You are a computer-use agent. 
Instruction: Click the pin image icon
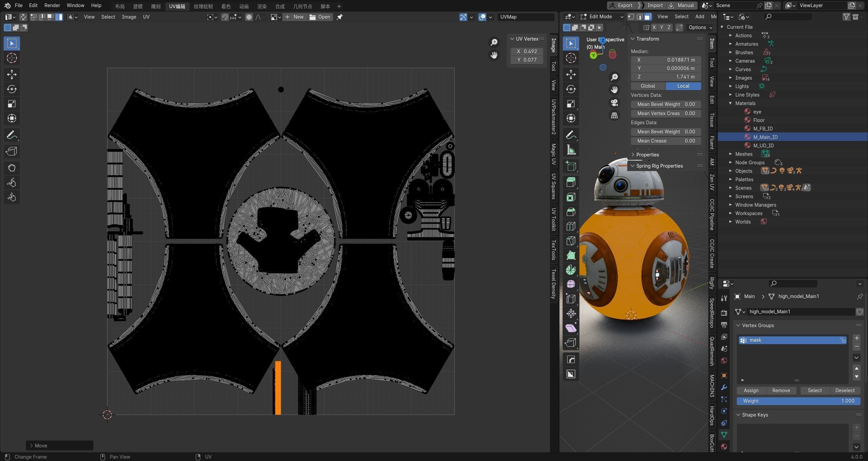(x=339, y=17)
